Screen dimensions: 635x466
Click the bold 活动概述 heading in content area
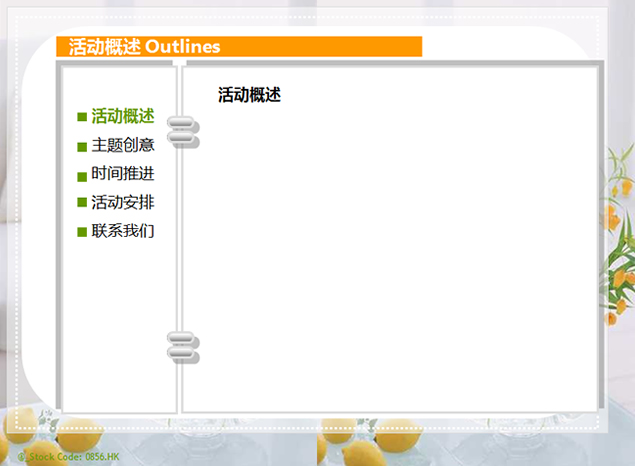pos(249,96)
